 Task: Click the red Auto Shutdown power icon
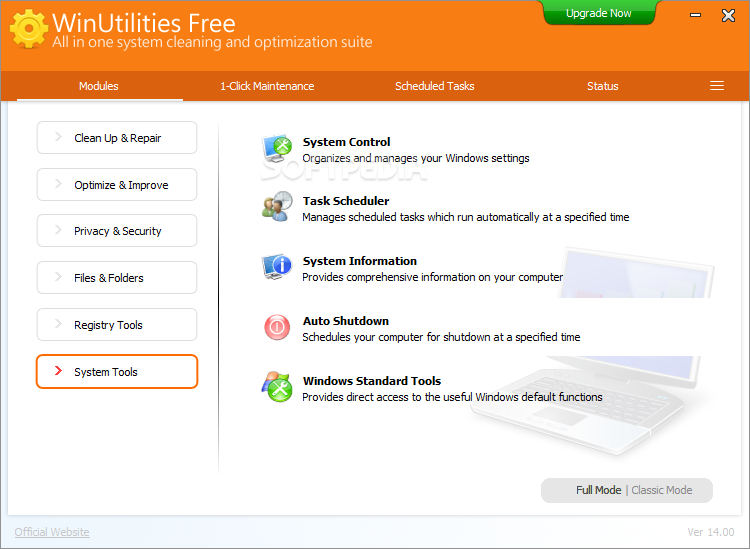(x=277, y=327)
